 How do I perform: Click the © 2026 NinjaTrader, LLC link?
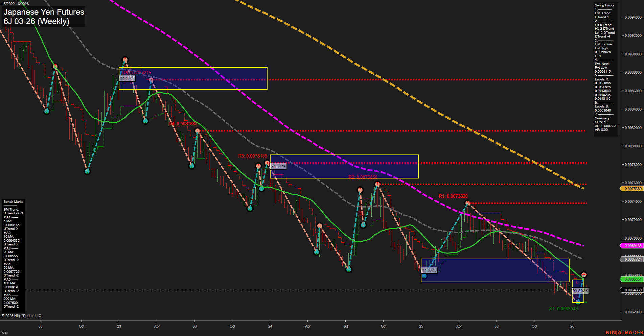22,315
